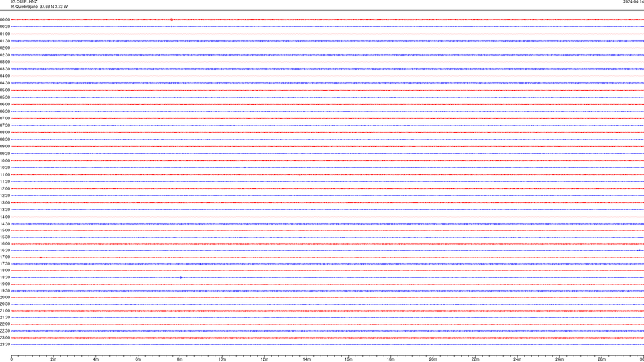
Task: Click the "06:30" trace time label
Action: [x=5, y=111]
